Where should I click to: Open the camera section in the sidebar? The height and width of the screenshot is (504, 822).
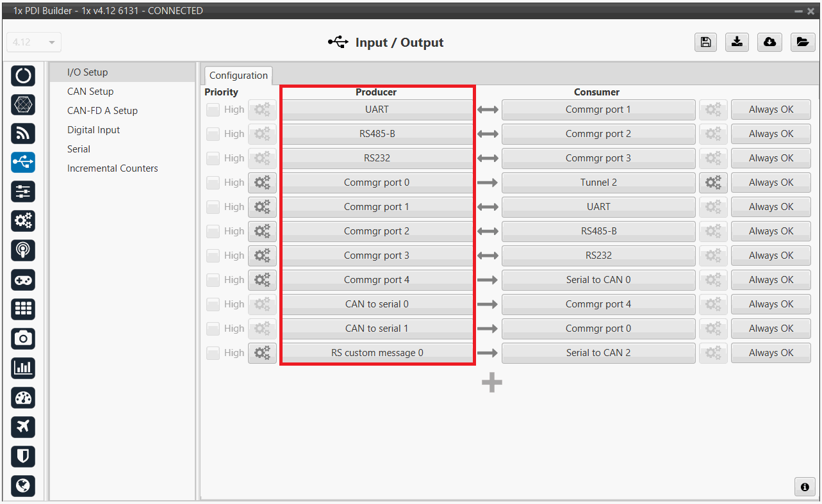(x=23, y=338)
